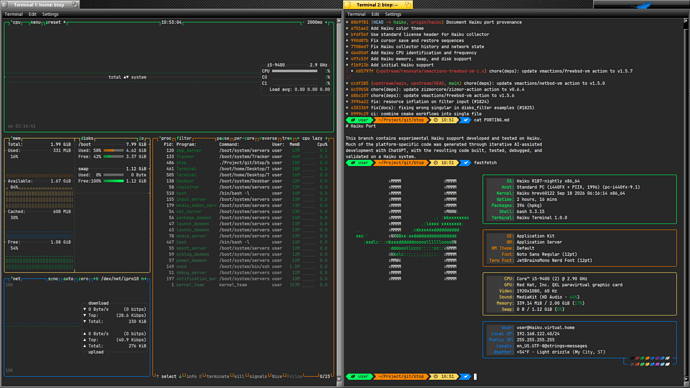Click Nice in btop proc footer

[x=276, y=376]
